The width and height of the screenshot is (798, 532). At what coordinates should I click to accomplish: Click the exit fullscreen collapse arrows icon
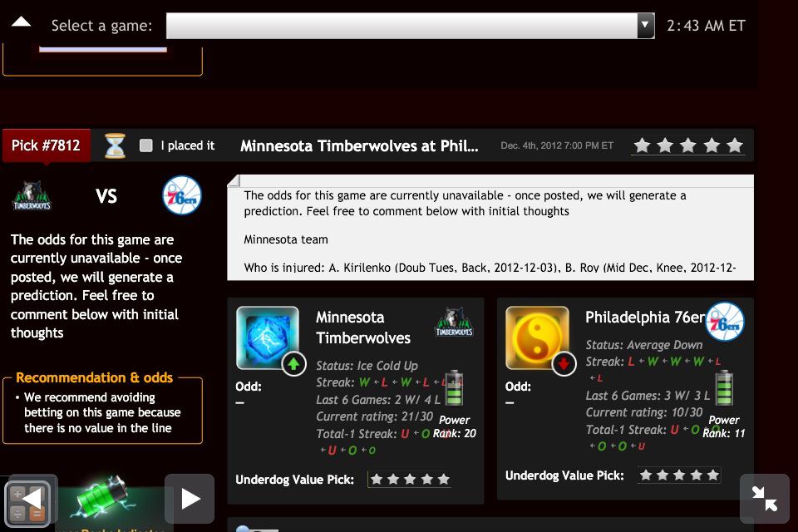765,499
